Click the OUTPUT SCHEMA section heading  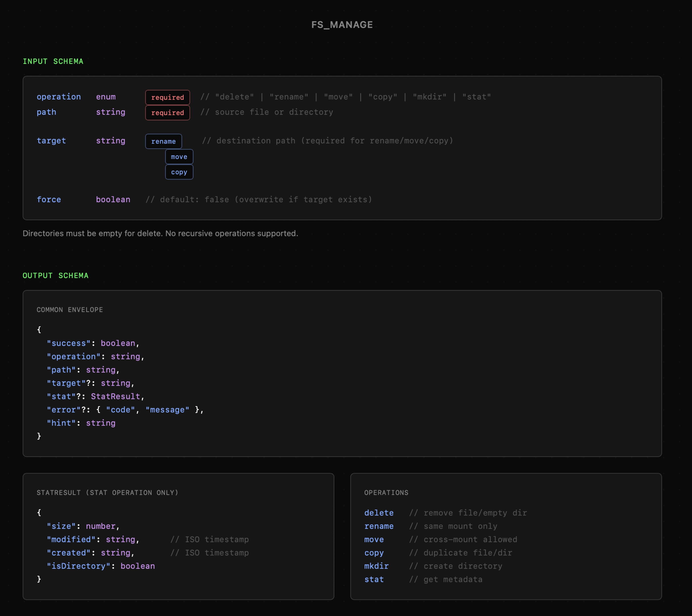point(55,276)
